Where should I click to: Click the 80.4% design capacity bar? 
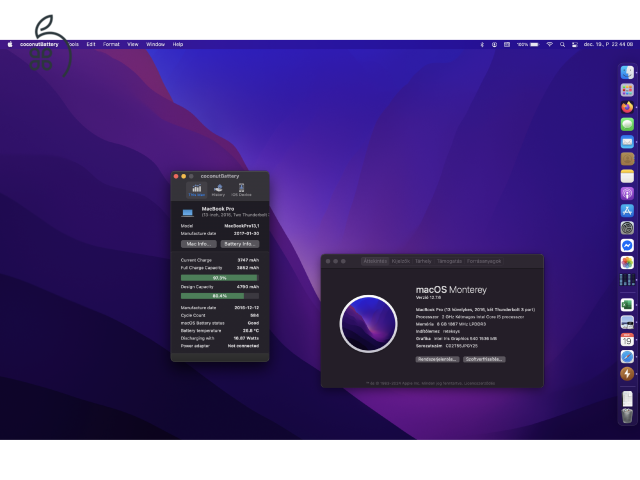220,296
